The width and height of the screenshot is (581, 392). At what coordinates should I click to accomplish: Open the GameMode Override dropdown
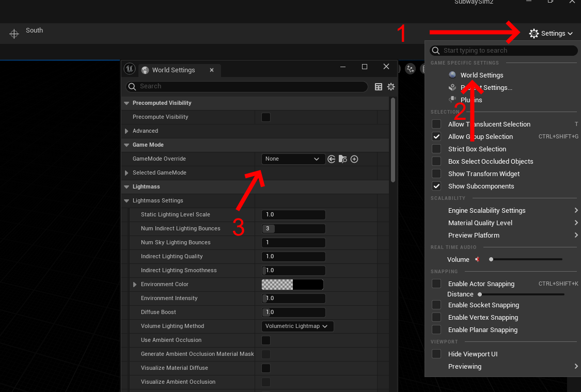[293, 159]
